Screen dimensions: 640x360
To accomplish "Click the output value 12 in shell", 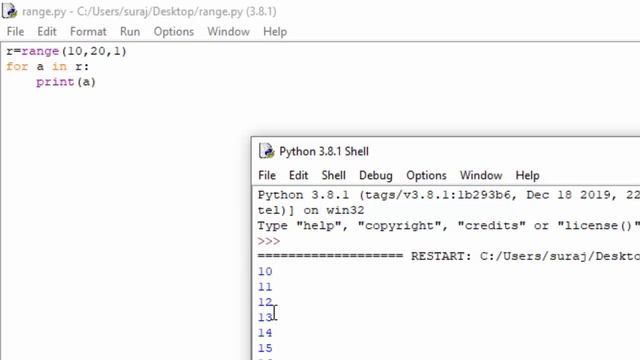I will (x=265, y=302).
